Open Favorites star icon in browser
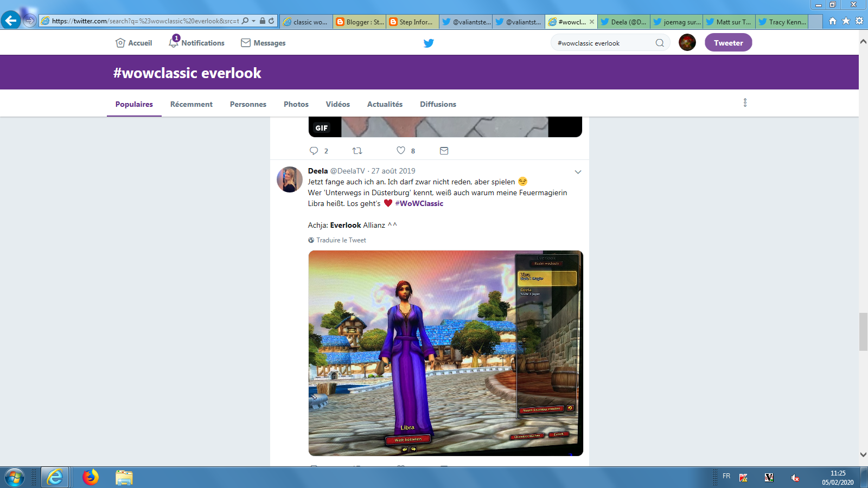868x488 pixels. (846, 21)
